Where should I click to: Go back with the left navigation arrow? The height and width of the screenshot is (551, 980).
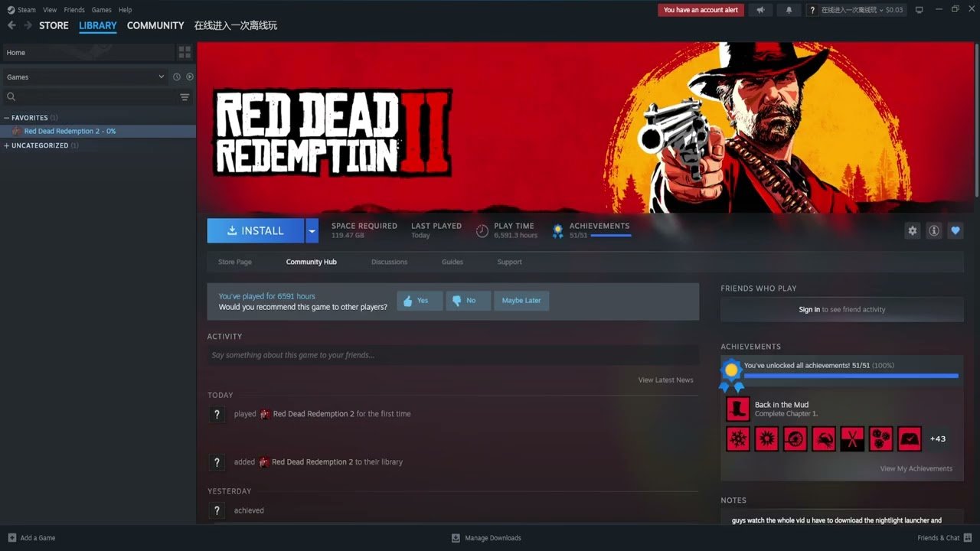point(11,25)
